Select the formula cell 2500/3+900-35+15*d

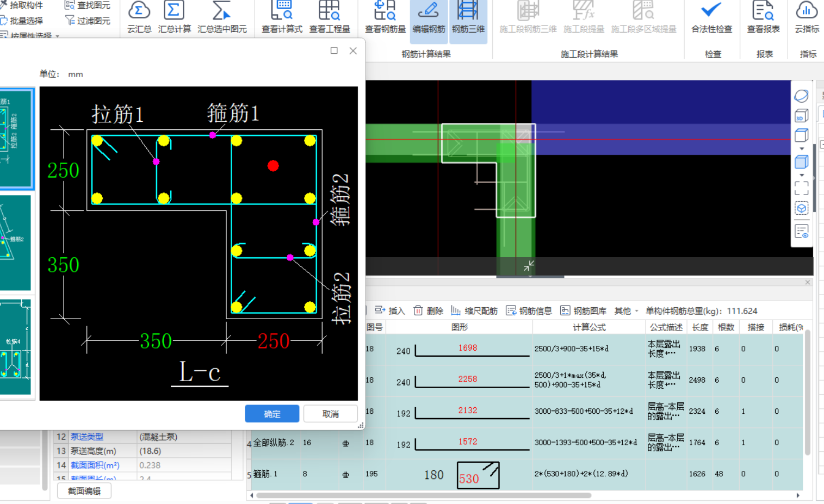click(589, 349)
